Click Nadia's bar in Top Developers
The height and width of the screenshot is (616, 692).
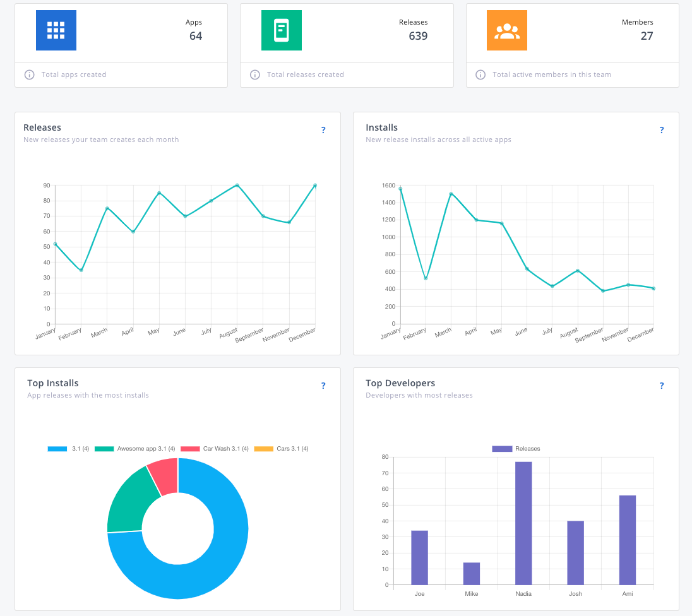coord(523,523)
